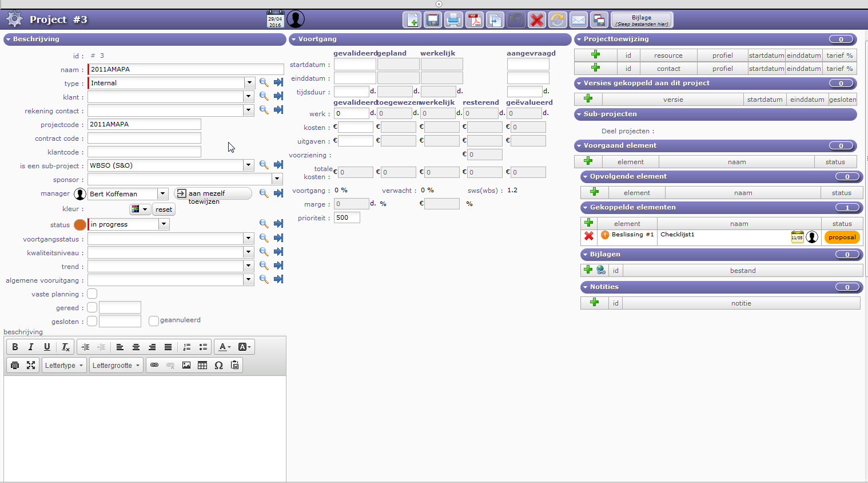This screenshot has width=868, height=483.
Task: Click into the prioriteit field showing 500
Action: coord(347,217)
